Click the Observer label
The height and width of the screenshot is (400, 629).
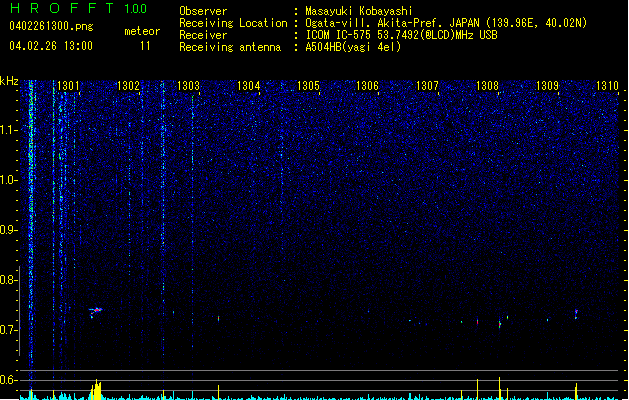(x=203, y=11)
